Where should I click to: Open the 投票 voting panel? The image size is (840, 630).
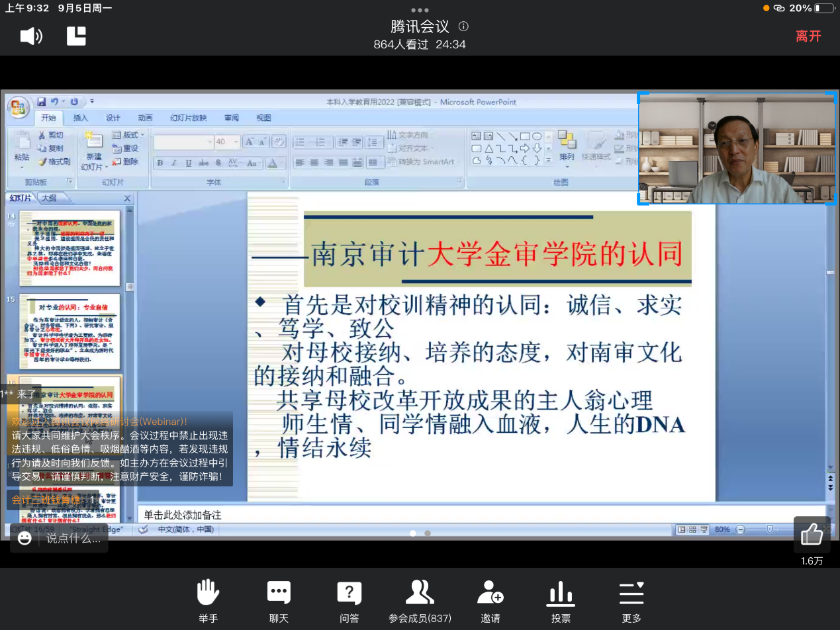(561, 600)
